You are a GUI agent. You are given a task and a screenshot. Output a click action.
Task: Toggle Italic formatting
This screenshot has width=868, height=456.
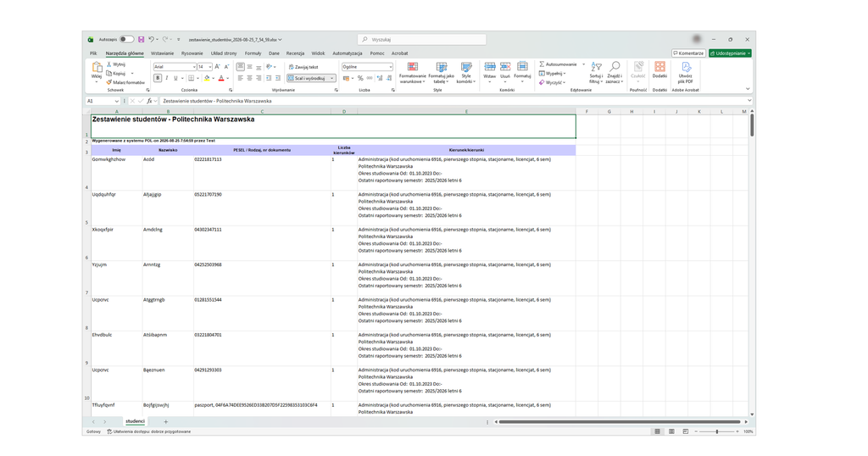(x=167, y=78)
